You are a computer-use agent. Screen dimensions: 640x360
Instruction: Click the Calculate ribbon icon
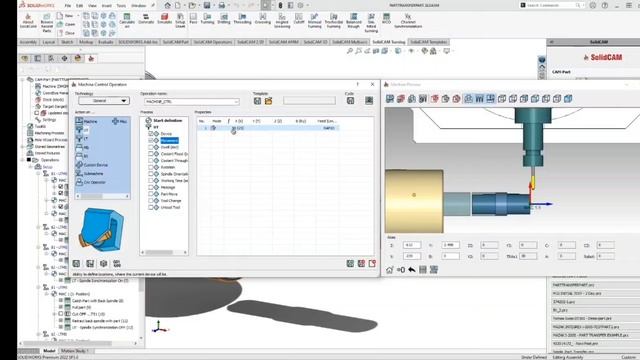point(127,20)
